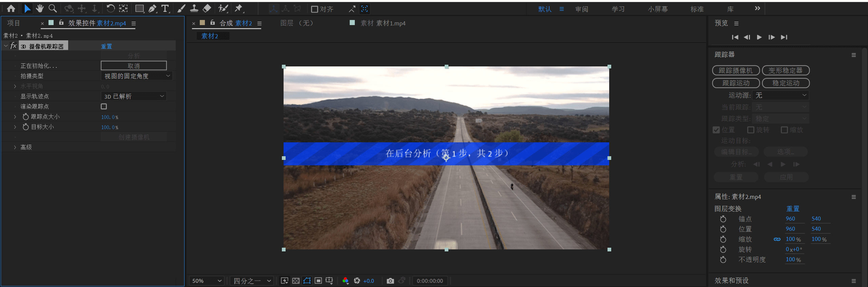Viewport: 868px width, 287px height.
Task: Click the 不透明度 100% value
Action: point(793,260)
